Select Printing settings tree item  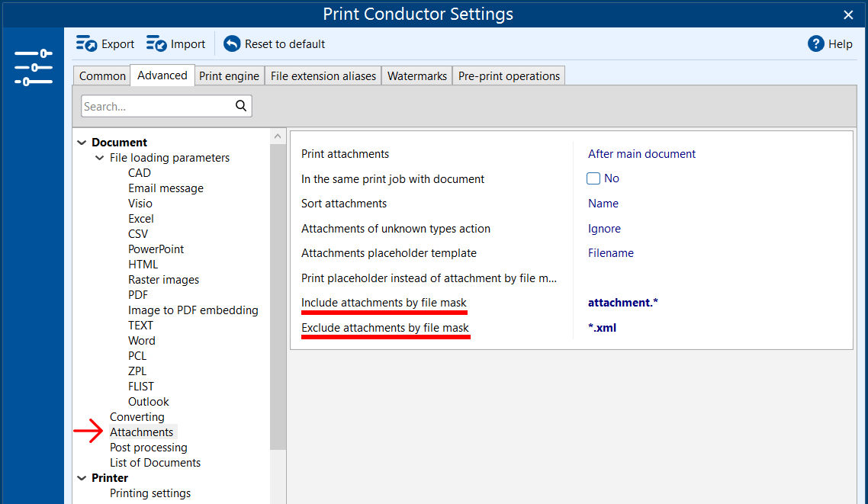(x=150, y=493)
